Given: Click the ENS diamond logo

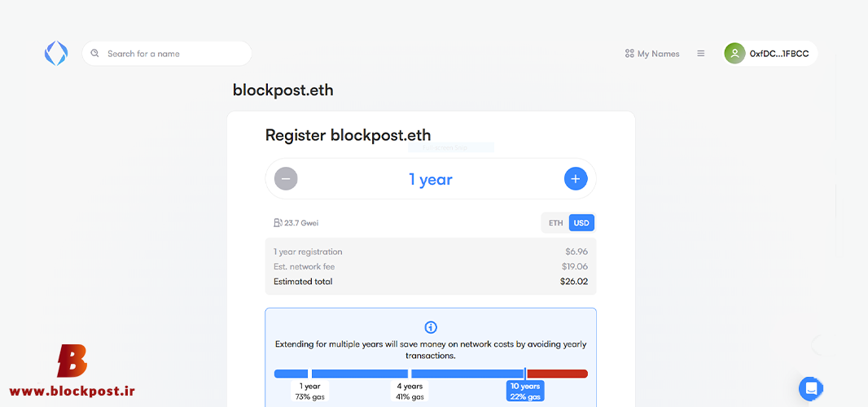Looking at the screenshot, I should pos(56,53).
